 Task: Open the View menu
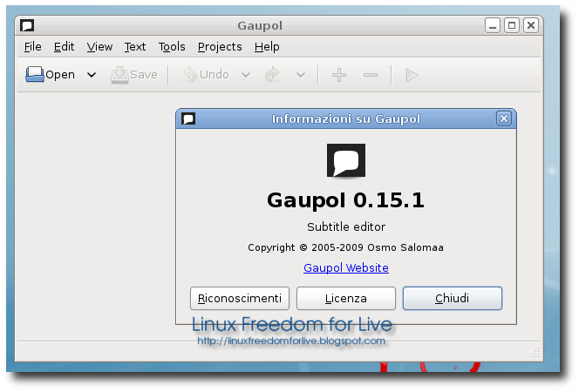coord(99,47)
